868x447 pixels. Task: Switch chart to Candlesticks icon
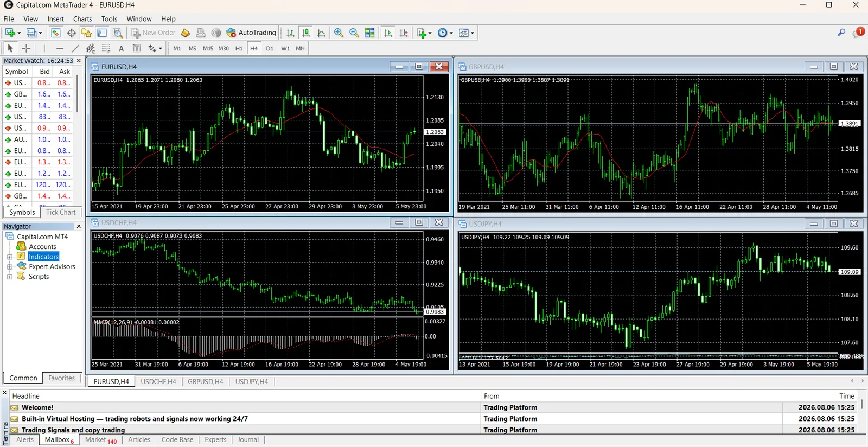tap(306, 33)
